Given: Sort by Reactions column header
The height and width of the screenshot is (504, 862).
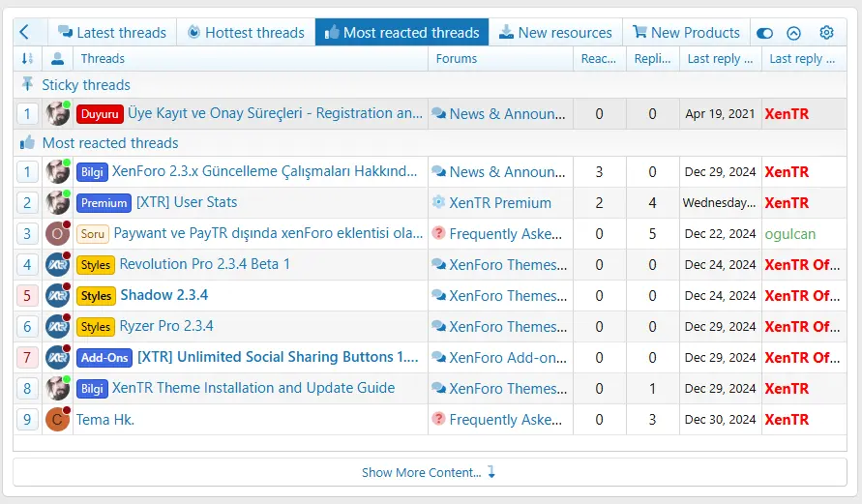Looking at the screenshot, I should 599,58.
